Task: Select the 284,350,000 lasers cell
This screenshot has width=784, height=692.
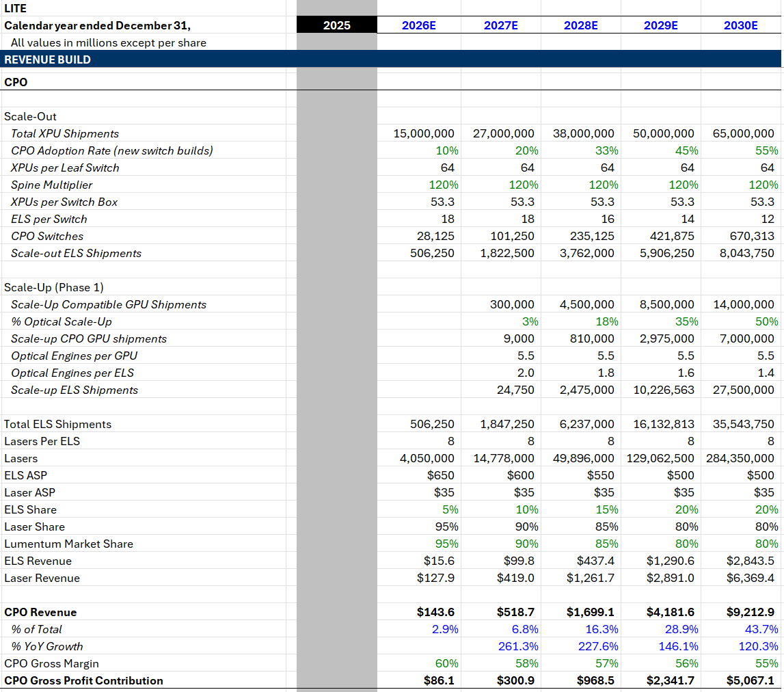Action: (x=740, y=458)
